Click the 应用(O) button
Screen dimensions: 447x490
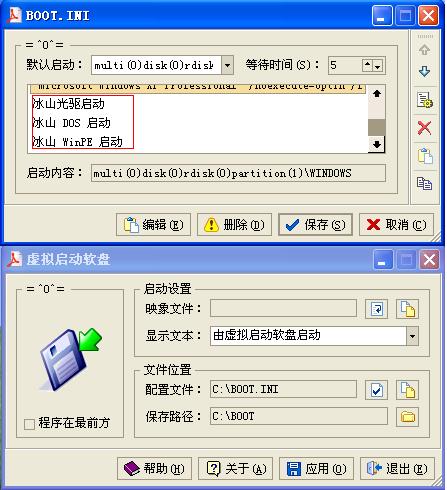316,469
